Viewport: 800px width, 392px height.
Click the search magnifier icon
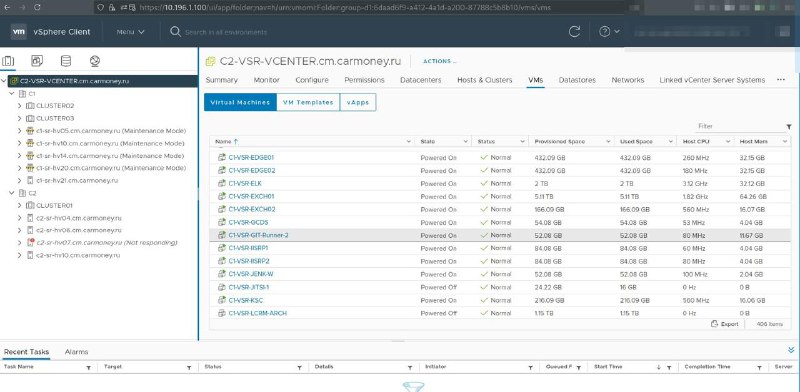176,32
